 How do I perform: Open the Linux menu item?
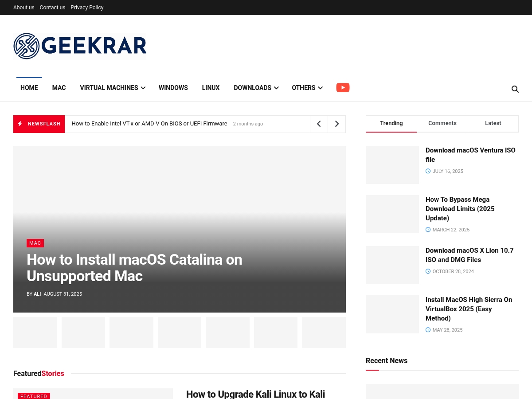click(x=211, y=88)
